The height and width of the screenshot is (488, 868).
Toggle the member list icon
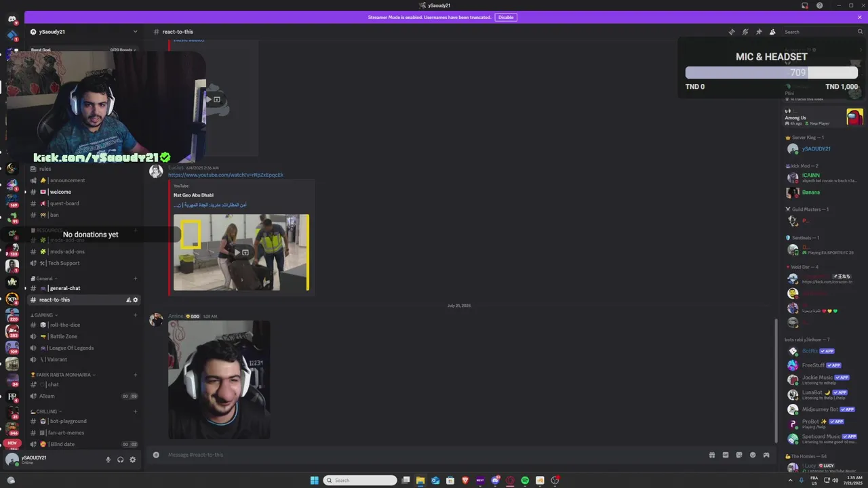[x=772, y=32]
